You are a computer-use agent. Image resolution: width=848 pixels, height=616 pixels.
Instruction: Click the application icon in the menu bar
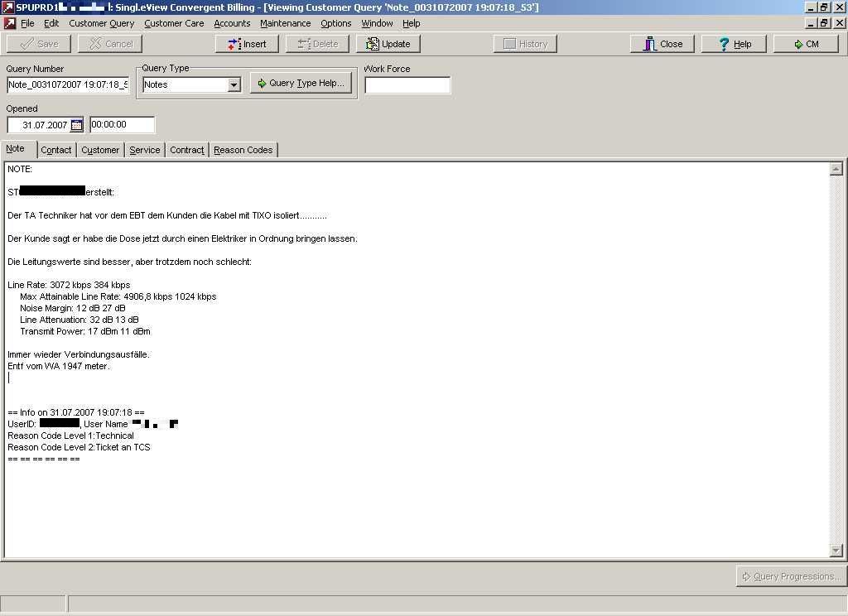click(9, 23)
